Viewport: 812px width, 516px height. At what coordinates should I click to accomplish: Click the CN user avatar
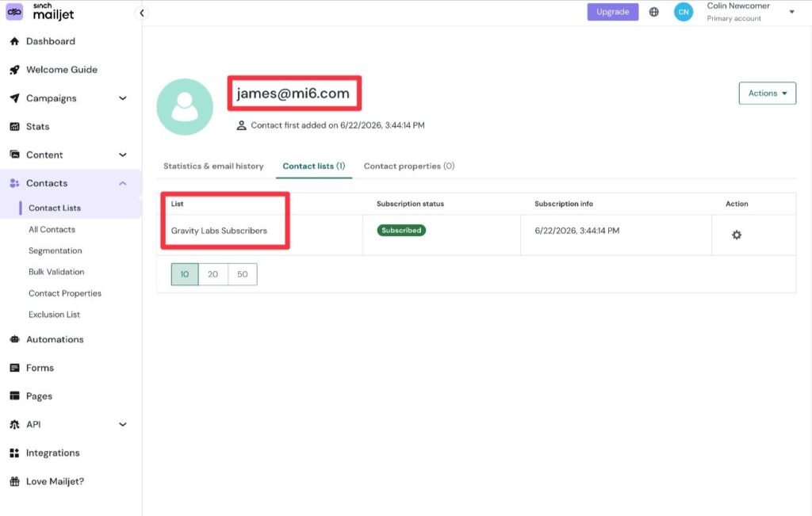(x=684, y=12)
